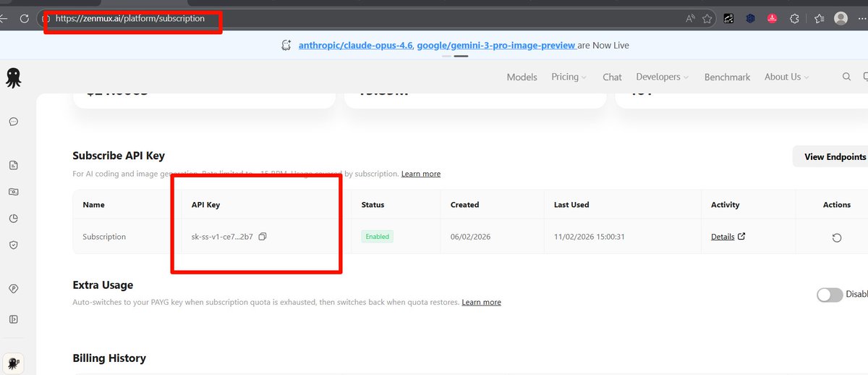Click the announcement banner bot icon
The width and height of the screenshot is (868, 375).
(286, 45)
